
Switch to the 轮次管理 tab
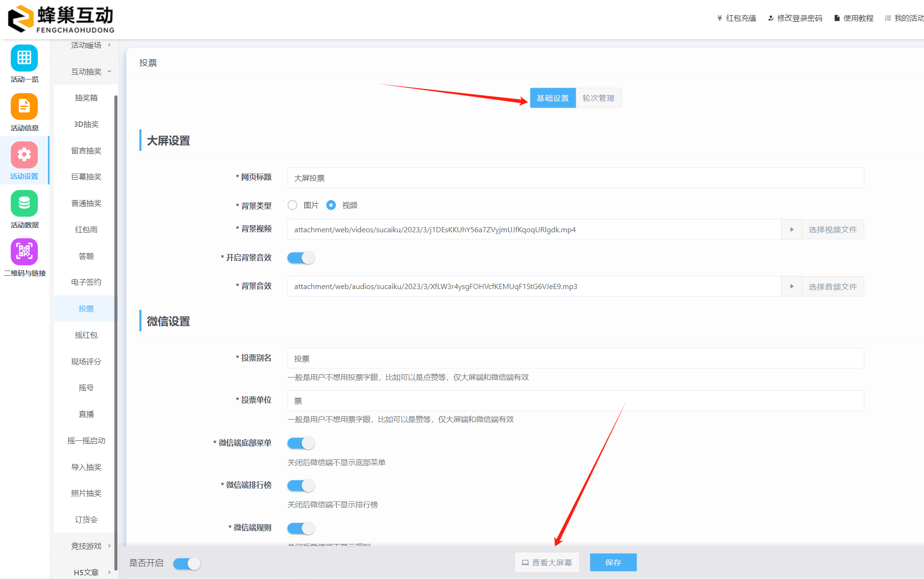(598, 98)
